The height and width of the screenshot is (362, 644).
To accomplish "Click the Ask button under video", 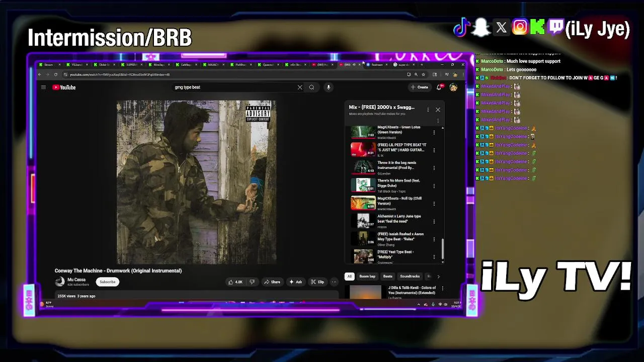I will (x=295, y=282).
